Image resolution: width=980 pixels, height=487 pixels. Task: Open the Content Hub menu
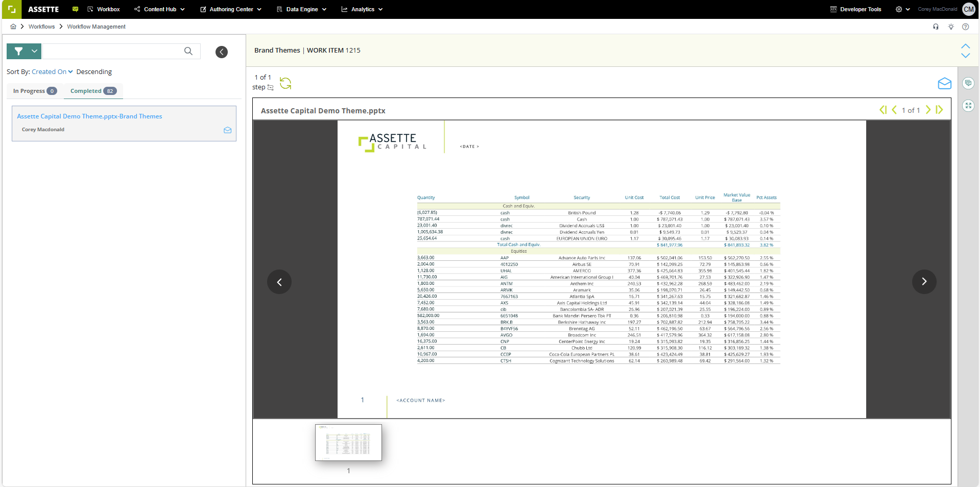(x=159, y=9)
